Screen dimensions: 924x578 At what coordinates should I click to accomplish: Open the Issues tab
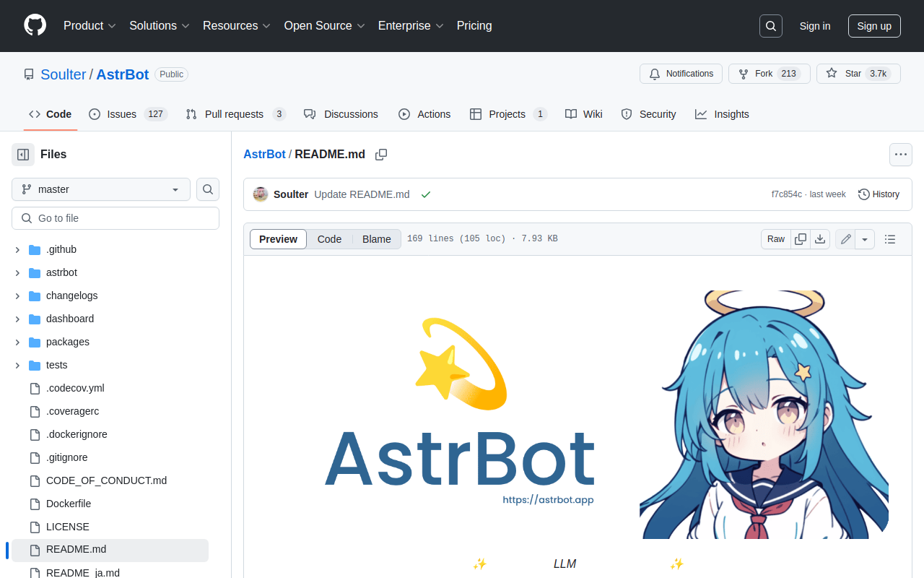click(128, 114)
